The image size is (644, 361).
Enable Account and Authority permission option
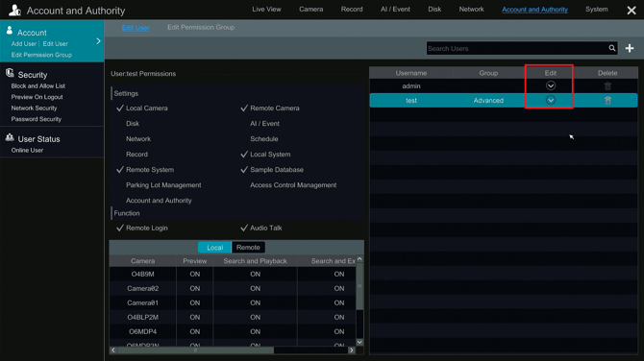pyautogui.click(x=159, y=201)
